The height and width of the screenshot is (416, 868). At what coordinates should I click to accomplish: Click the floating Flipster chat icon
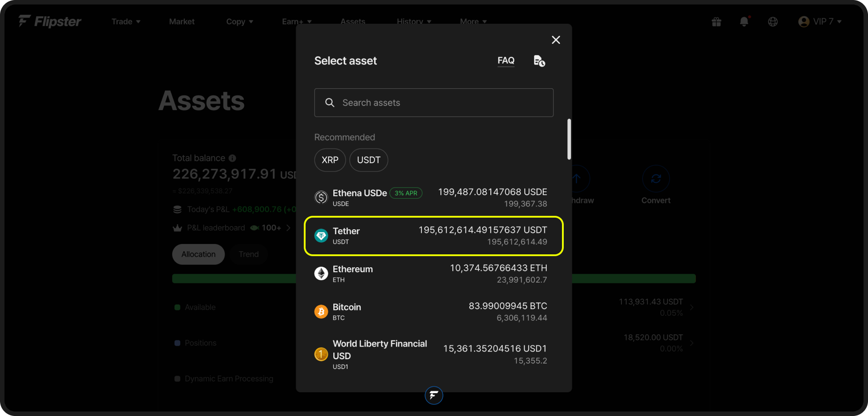(x=434, y=395)
